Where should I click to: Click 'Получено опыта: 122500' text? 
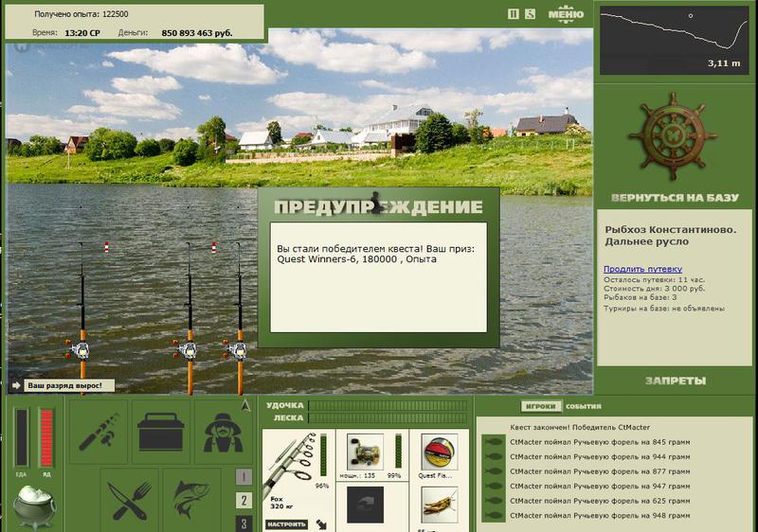point(81,14)
